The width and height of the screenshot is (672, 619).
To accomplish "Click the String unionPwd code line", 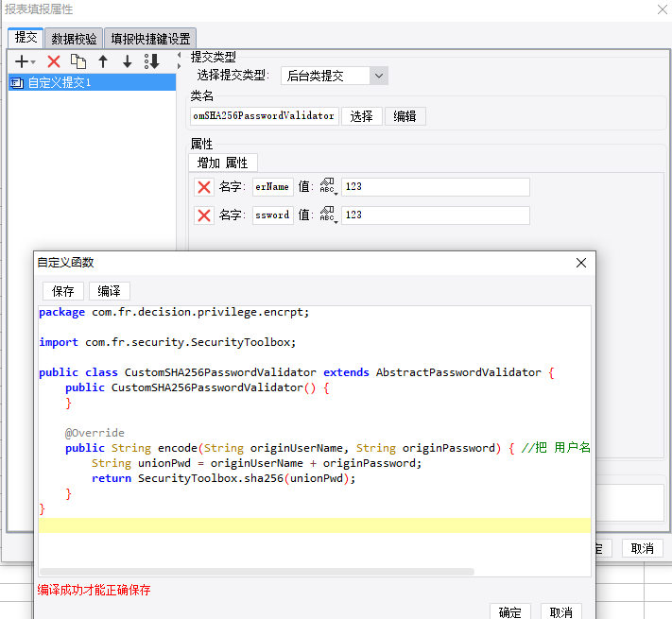I will pyautogui.click(x=257, y=463).
